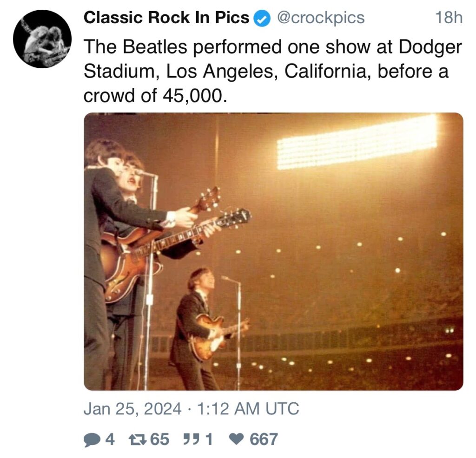Open the @crockpics handle link
The width and height of the screenshot is (476, 458).
click(x=320, y=18)
